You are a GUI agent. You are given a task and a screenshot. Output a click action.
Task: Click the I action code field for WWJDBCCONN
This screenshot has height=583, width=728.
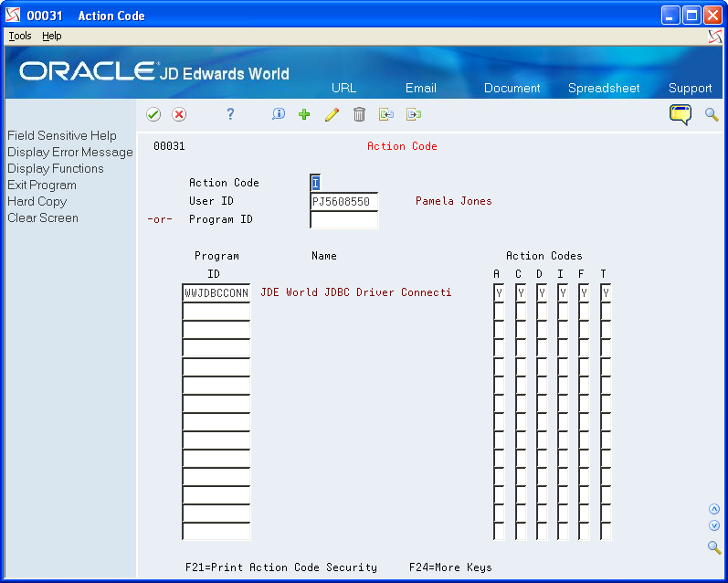tap(563, 292)
